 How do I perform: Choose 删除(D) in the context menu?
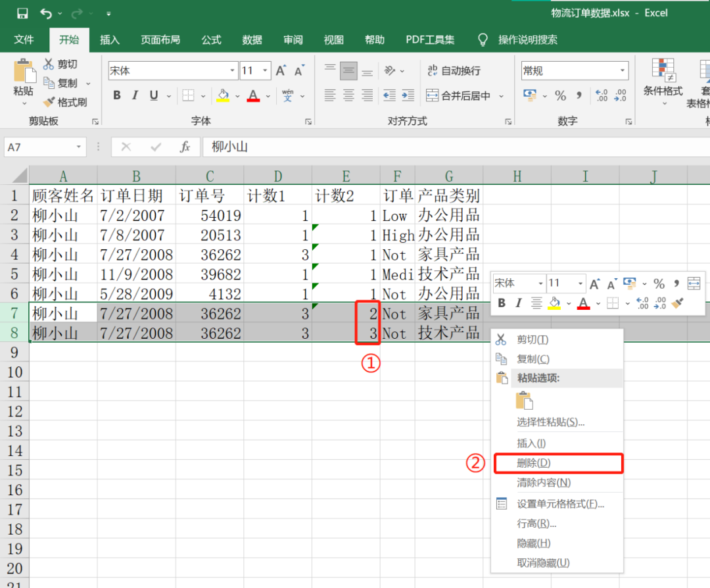tap(559, 463)
